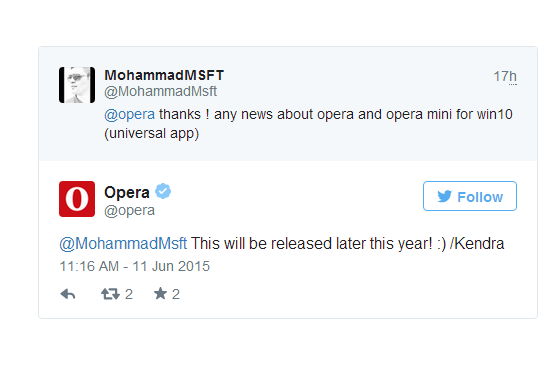The width and height of the screenshot is (559, 373).
Task: Open the Opera logo avatar
Action: pyautogui.click(x=77, y=199)
